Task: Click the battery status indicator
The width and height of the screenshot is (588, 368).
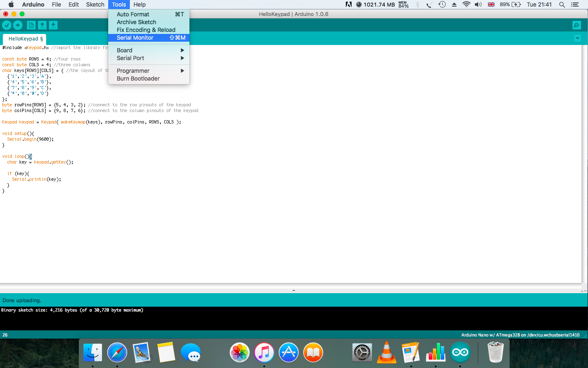Action: tap(510, 4)
